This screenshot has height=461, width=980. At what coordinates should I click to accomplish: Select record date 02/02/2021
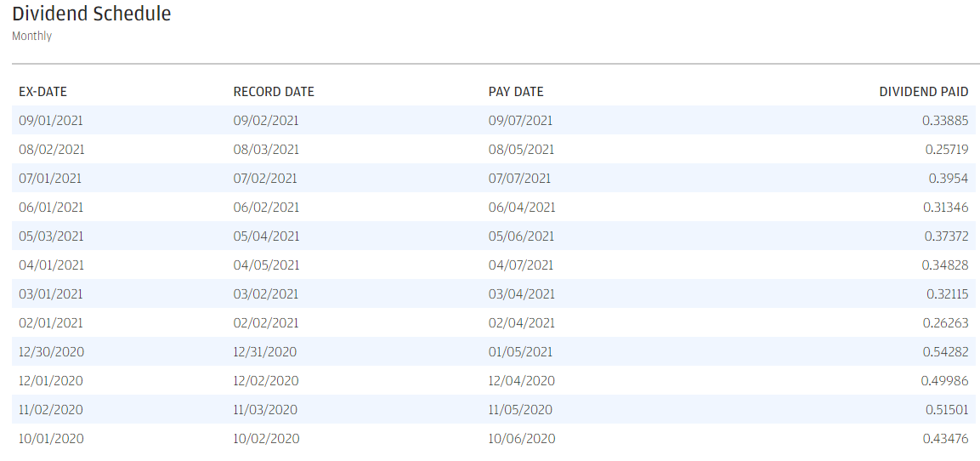coord(266,322)
